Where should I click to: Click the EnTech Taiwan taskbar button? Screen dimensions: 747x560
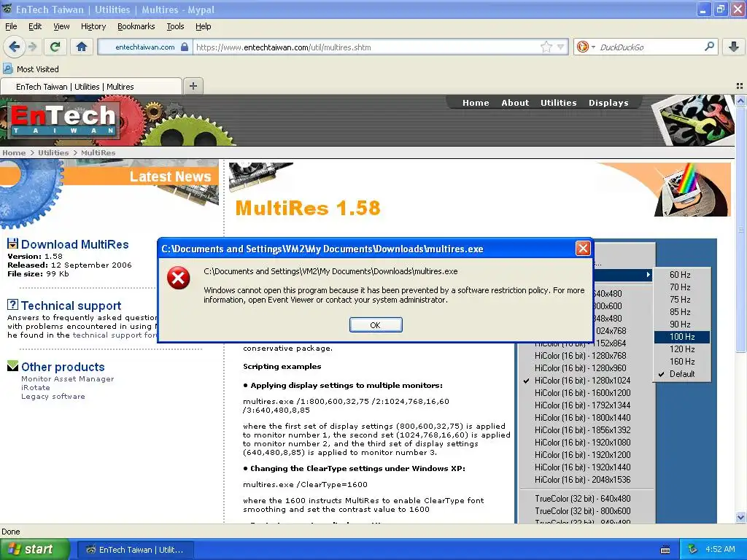click(135, 550)
